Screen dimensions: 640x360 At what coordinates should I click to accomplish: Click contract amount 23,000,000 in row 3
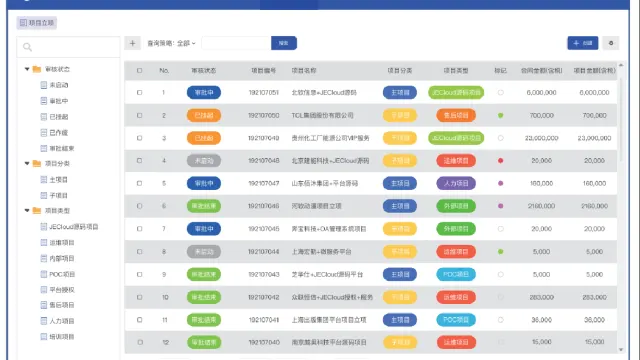(x=541, y=138)
